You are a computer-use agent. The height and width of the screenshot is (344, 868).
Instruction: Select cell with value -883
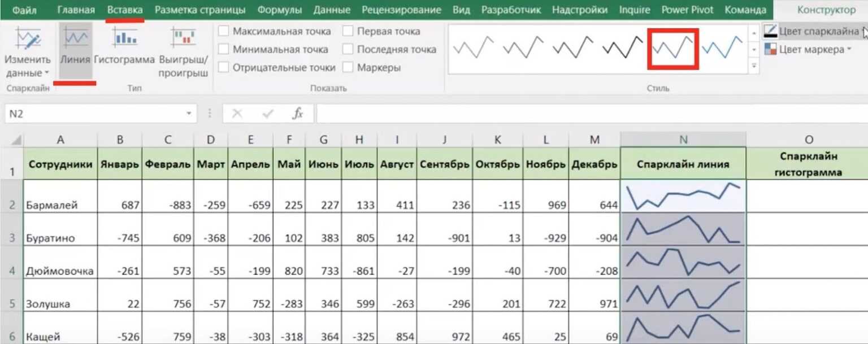[x=168, y=196]
